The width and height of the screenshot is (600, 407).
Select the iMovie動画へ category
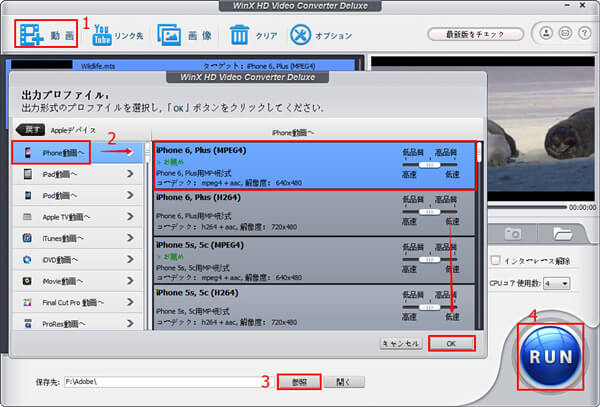pyautogui.click(x=76, y=280)
